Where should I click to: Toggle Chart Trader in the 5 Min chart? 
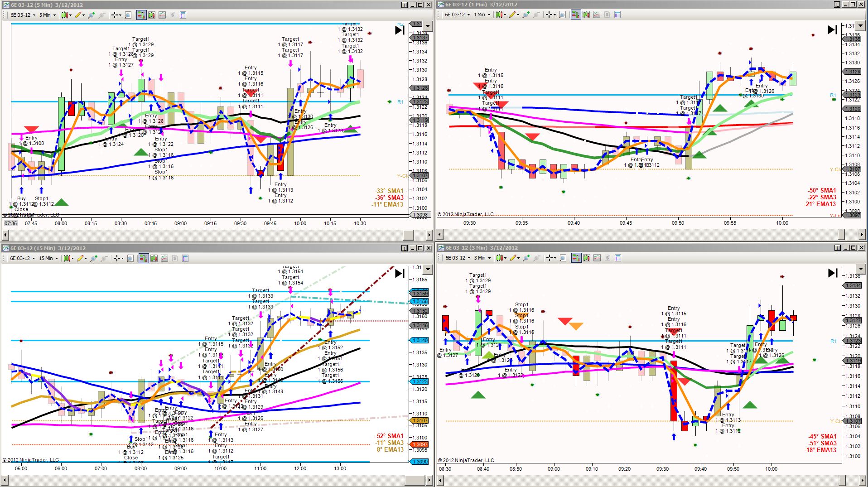141,15
